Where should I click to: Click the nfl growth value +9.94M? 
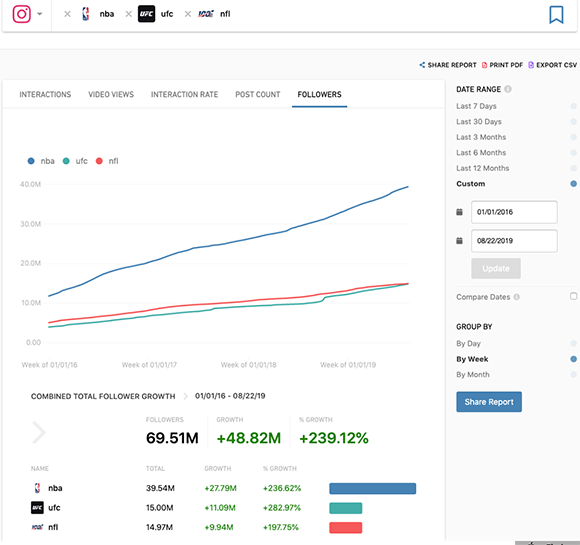point(219,528)
